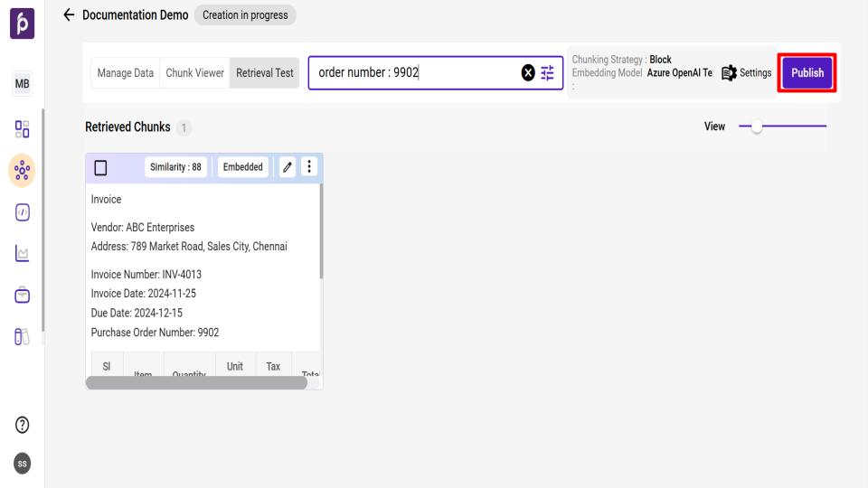Open the MB workspace switcher
This screenshot has width=868, height=488.
22,85
